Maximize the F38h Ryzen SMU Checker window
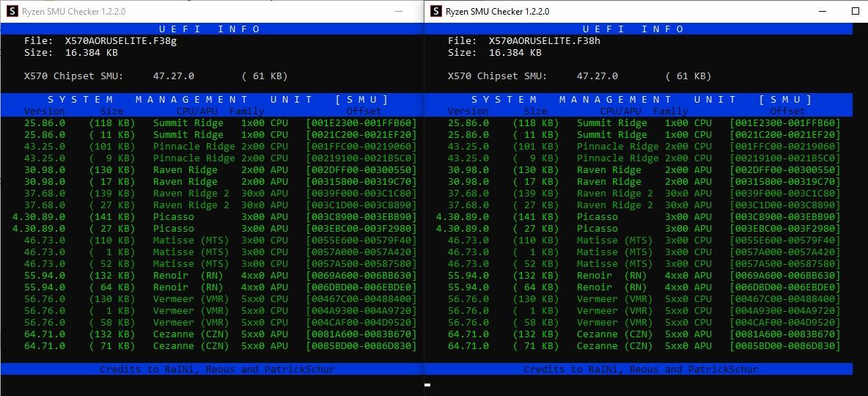Image resolution: width=868 pixels, height=396 pixels. tap(855, 11)
